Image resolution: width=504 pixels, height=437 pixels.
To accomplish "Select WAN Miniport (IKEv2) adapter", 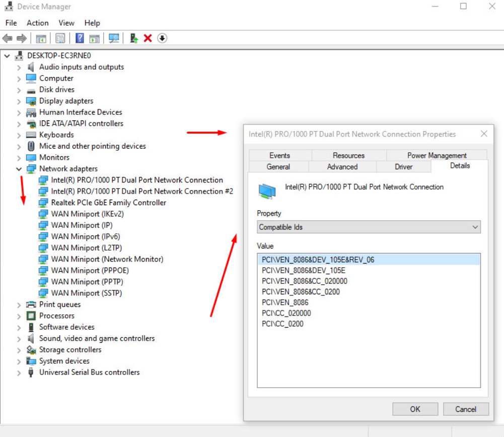I will click(88, 214).
